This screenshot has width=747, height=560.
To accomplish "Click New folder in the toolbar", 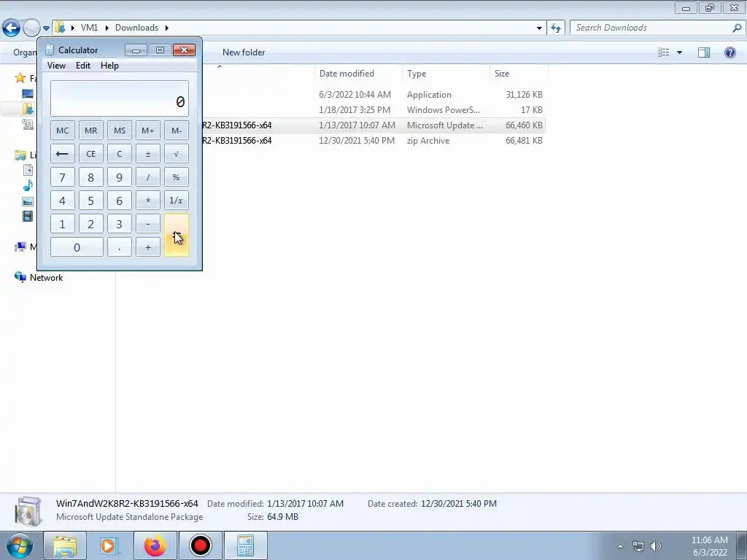I will click(x=244, y=52).
